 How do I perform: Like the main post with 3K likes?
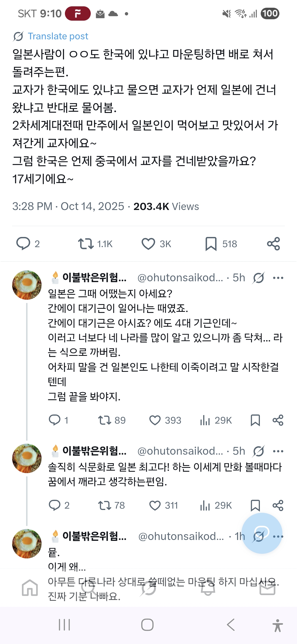tap(148, 244)
